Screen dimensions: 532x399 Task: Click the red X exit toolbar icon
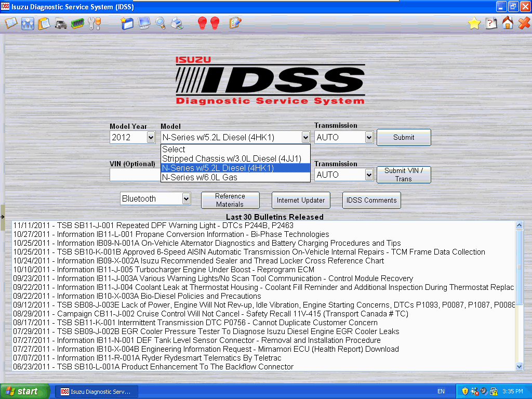point(524,23)
